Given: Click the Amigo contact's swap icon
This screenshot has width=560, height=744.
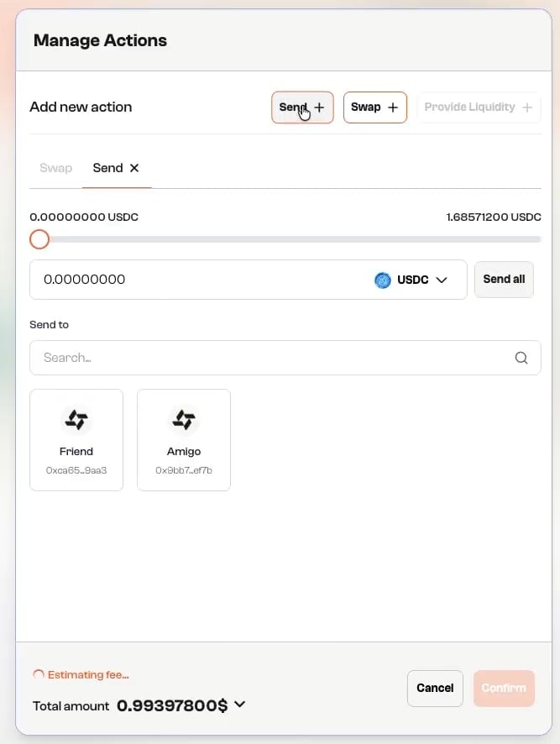Looking at the screenshot, I should tap(184, 420).
